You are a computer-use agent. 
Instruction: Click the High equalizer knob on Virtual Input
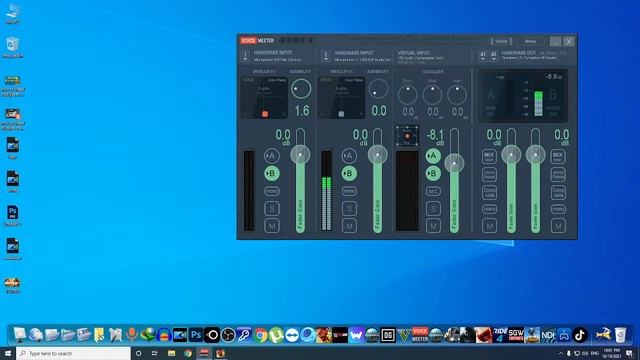point(457,95)
